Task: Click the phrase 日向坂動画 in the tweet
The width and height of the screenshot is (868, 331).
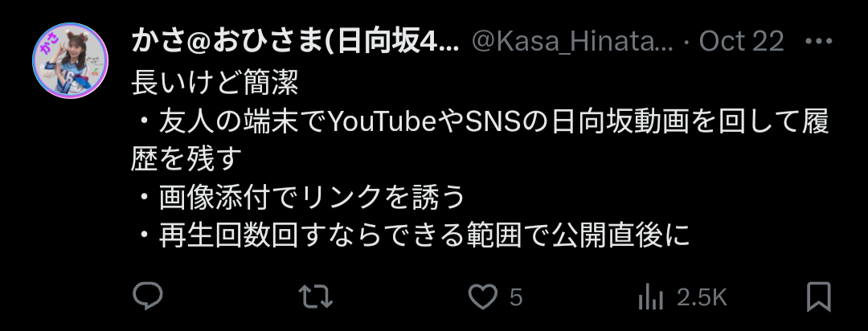Action: 620,122
